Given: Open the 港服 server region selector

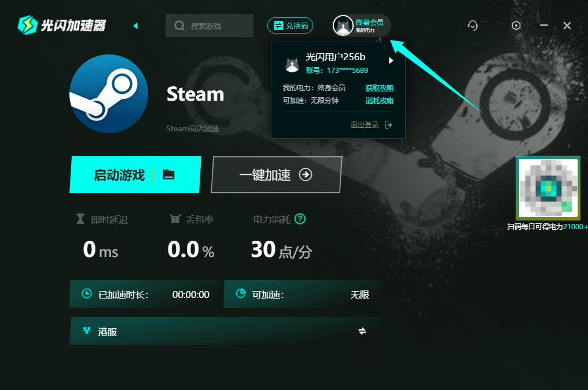Looking at the screenshot, I should tap(225, 331).
